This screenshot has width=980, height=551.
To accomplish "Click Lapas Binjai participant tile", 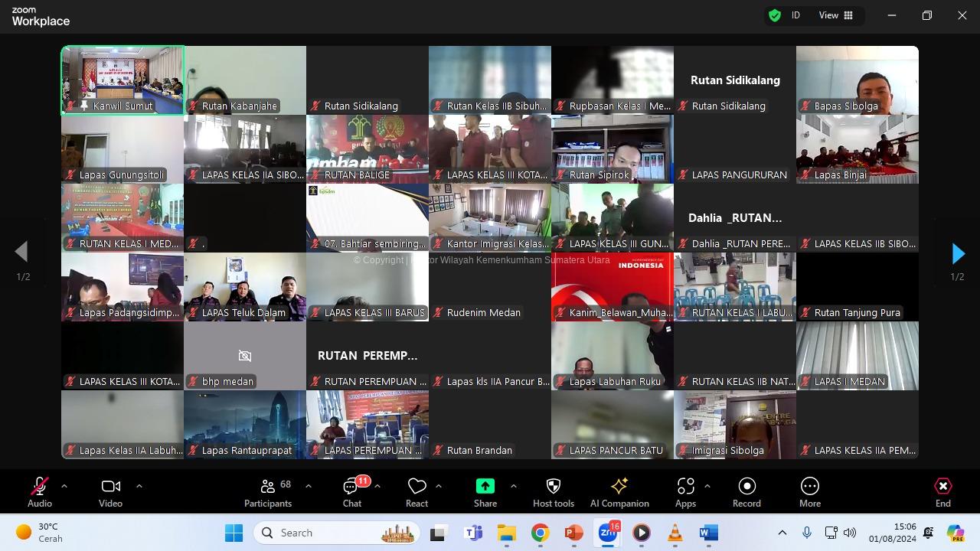I will click(x=857, y=149).
